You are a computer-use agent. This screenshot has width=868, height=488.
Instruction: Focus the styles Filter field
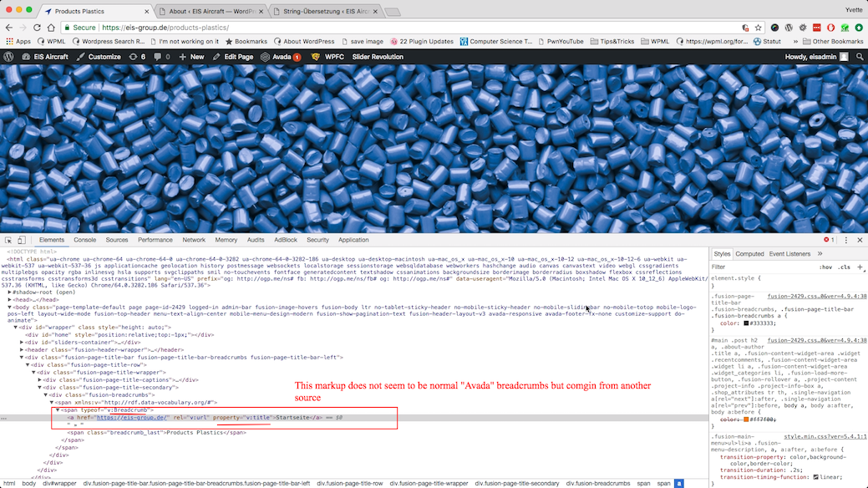click(x=763, y=267)
